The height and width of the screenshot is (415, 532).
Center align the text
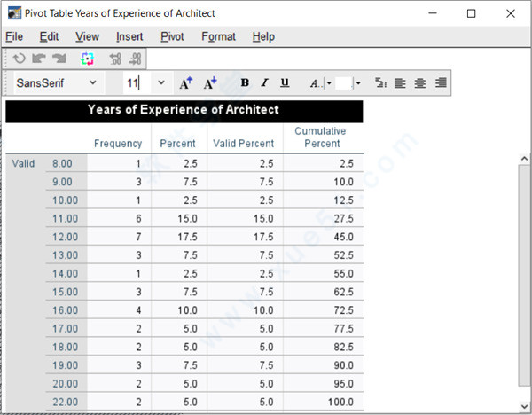point(420,83)
